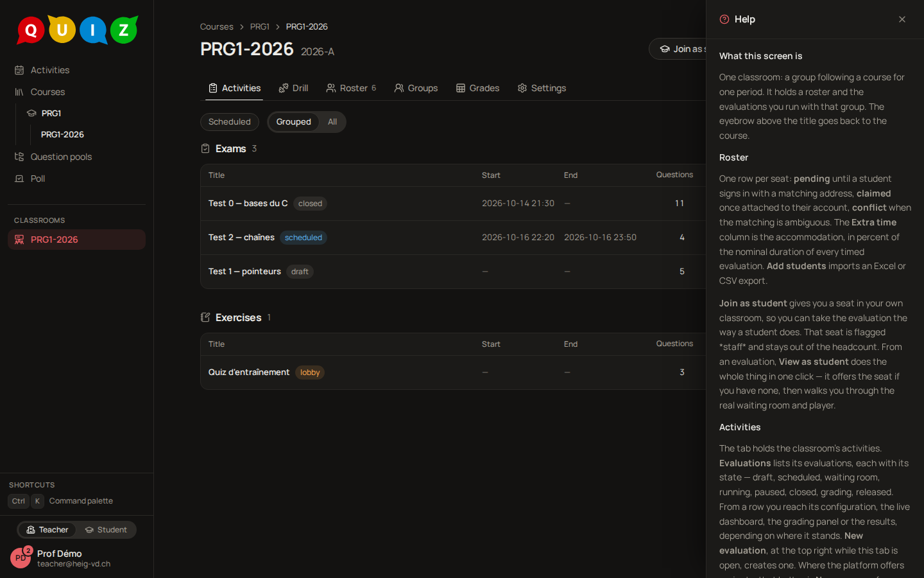924x578 pixels.
Task: Click the lobby status badge
Action: (x=310, y=372)
